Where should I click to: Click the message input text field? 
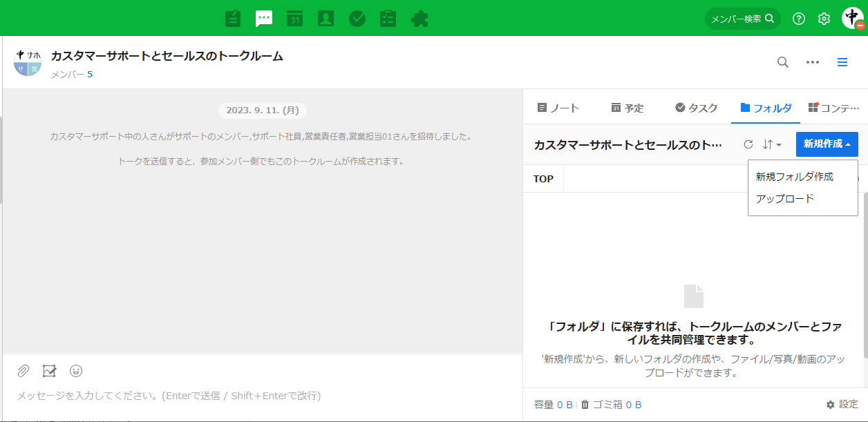coord(263,396)
